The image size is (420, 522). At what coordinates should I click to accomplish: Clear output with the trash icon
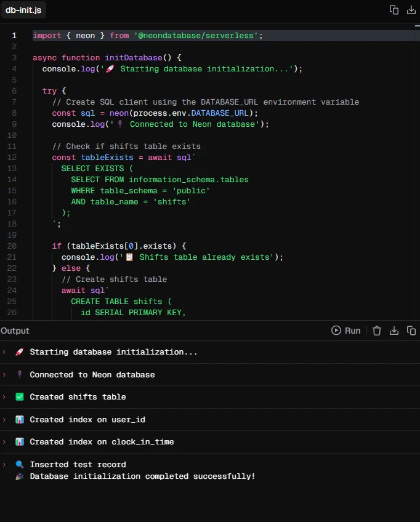377,331
